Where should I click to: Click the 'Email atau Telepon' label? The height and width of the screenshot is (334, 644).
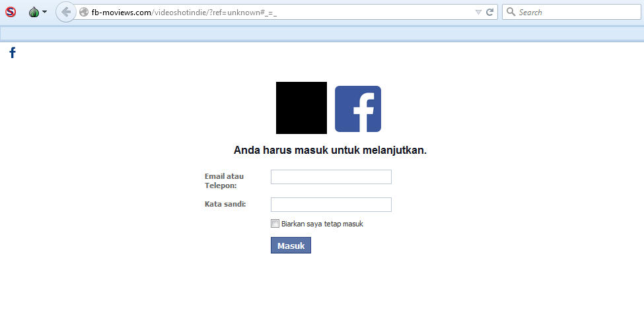tap(224, 181)
